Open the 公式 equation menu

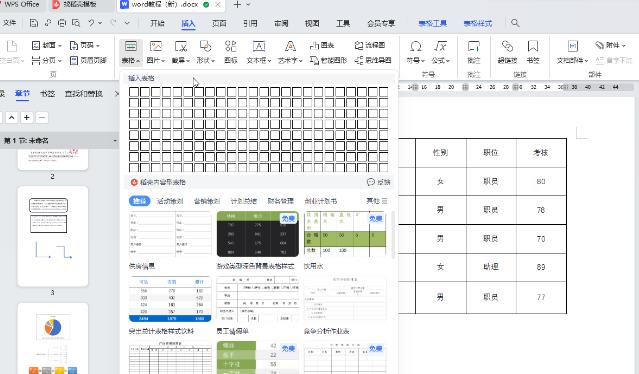click(x=441, y=52)
